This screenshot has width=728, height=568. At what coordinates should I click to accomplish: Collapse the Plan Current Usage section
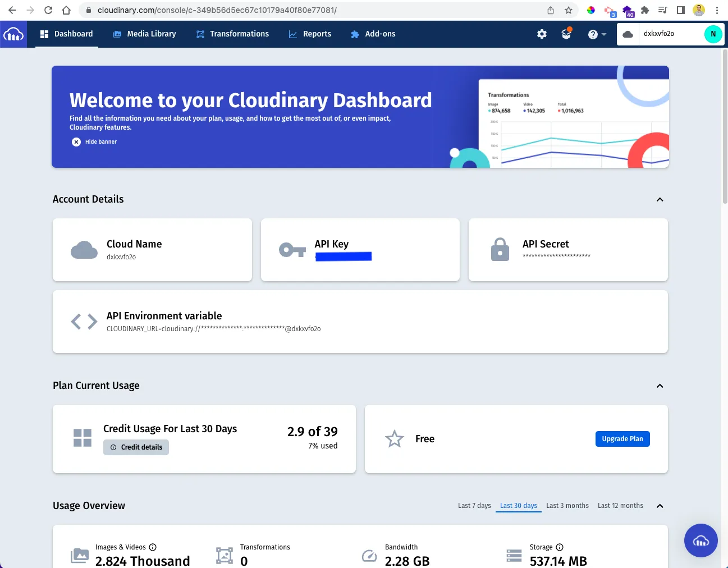(x=660, y=386)
